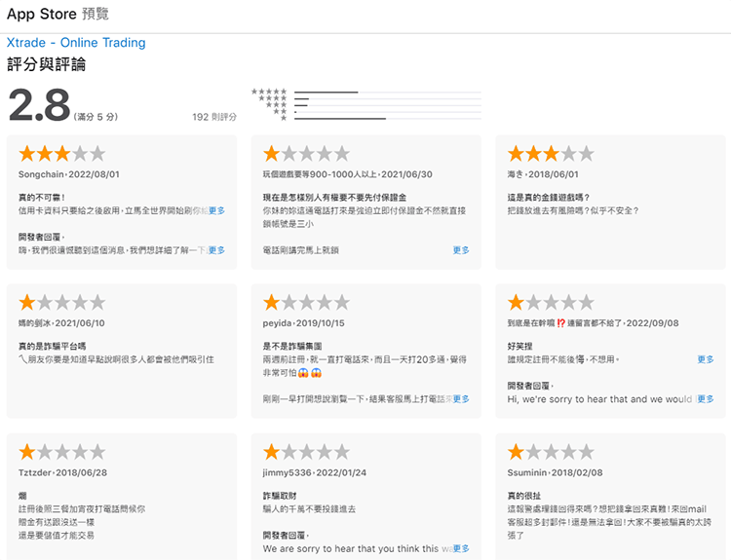The image size is (731, 560).
Task: Expand the 好笑捏 review text via 更多
Action: click(x=706, y=359)
